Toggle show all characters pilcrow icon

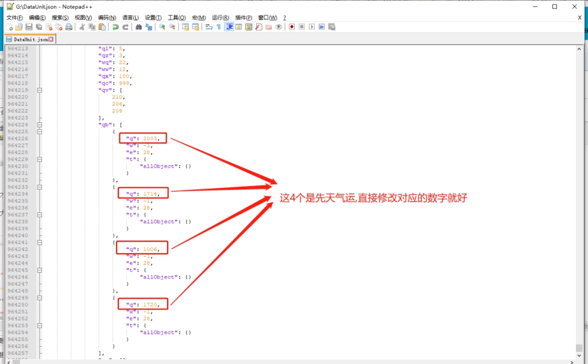(x=219, y=27)
